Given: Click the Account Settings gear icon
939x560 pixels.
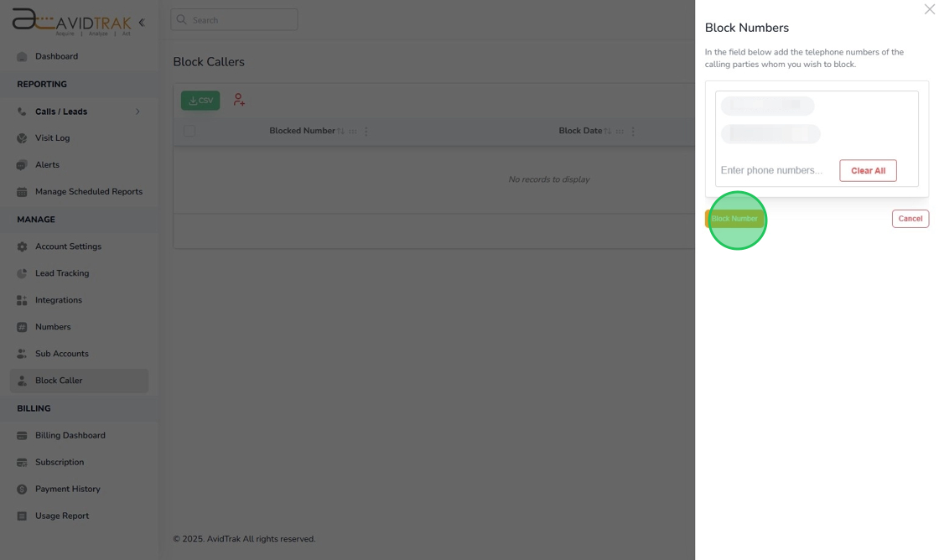Looking at the screenshot, I should [x=22, y=246].
